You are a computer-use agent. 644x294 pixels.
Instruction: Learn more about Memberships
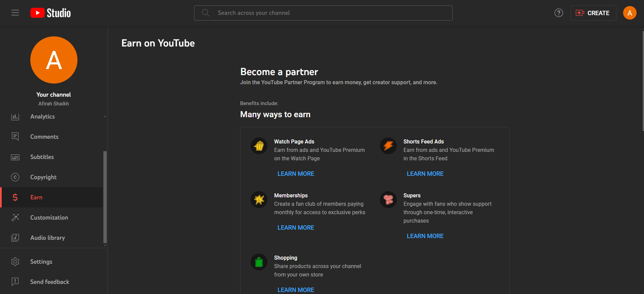click(296, 228)
